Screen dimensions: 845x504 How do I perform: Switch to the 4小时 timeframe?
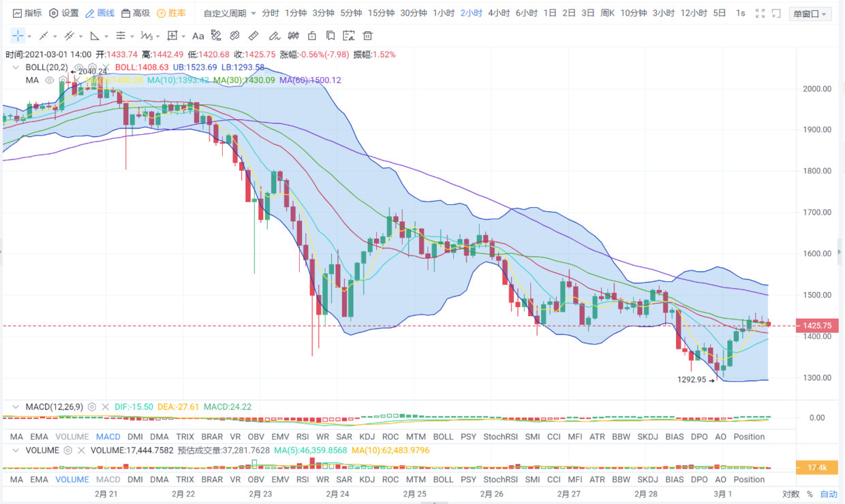coord(497,14)
